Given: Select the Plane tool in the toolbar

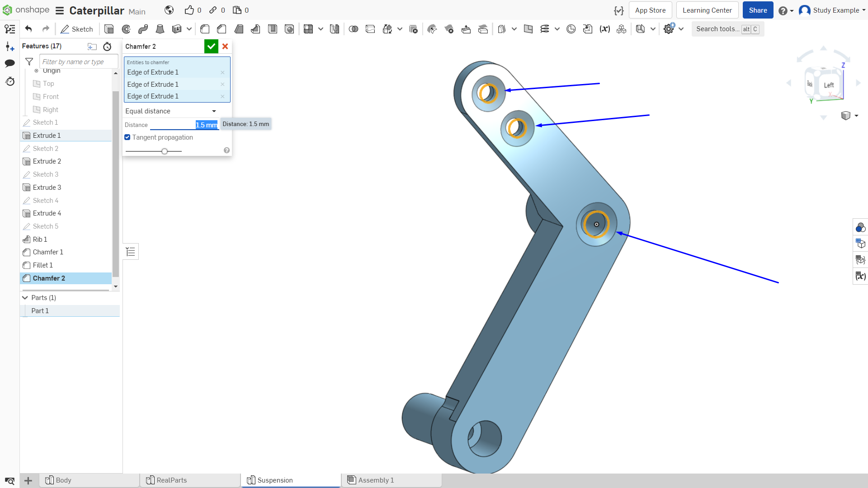Looking at the screenshot, I should (528, 29).
